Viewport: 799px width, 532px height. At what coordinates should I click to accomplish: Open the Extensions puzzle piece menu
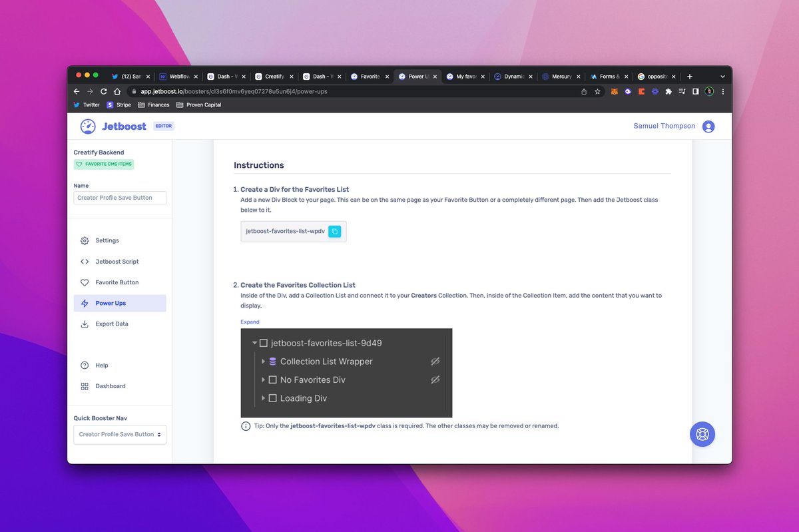pos(668,91)
